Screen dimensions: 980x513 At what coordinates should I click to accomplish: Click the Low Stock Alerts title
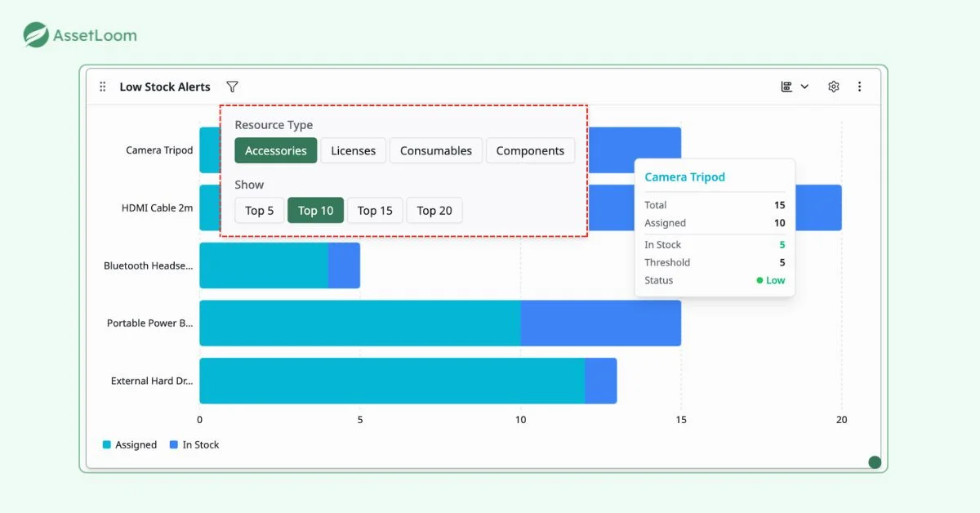click(165, 87)
